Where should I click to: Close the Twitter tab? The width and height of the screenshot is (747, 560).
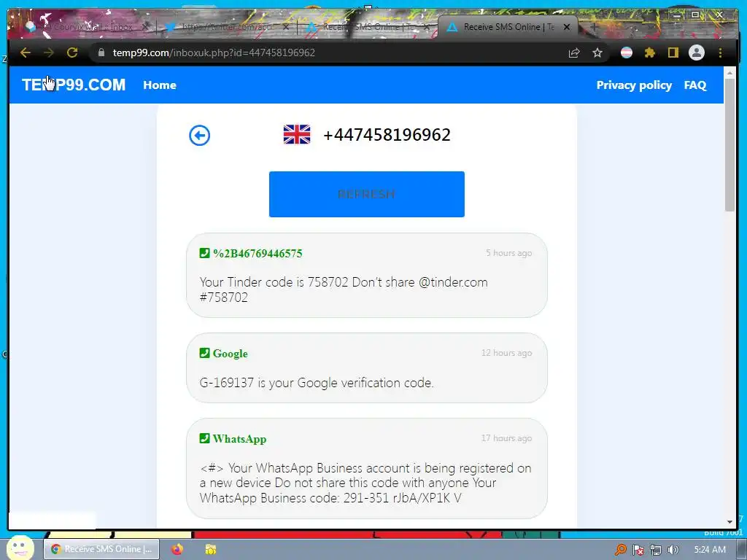(286, 27)
